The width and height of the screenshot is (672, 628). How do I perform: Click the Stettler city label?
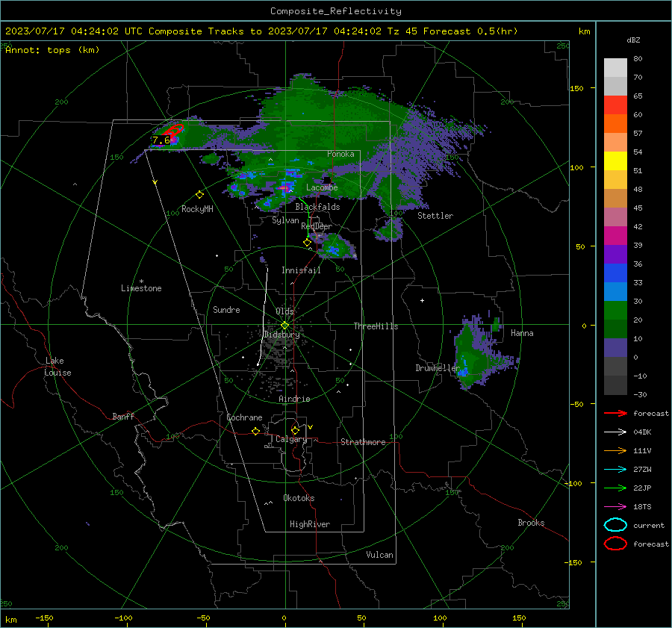coord(435,216)
